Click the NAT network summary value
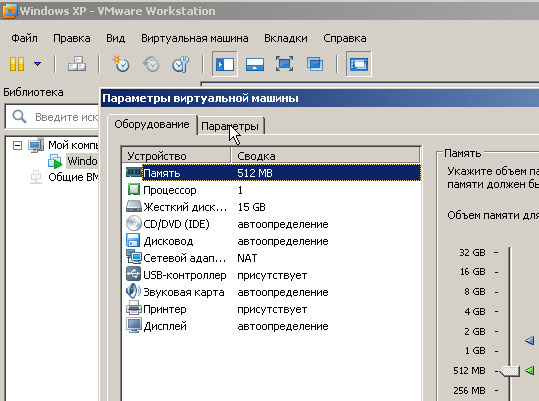The width and height of the screenshot is (539, 401). pos(247,258)
